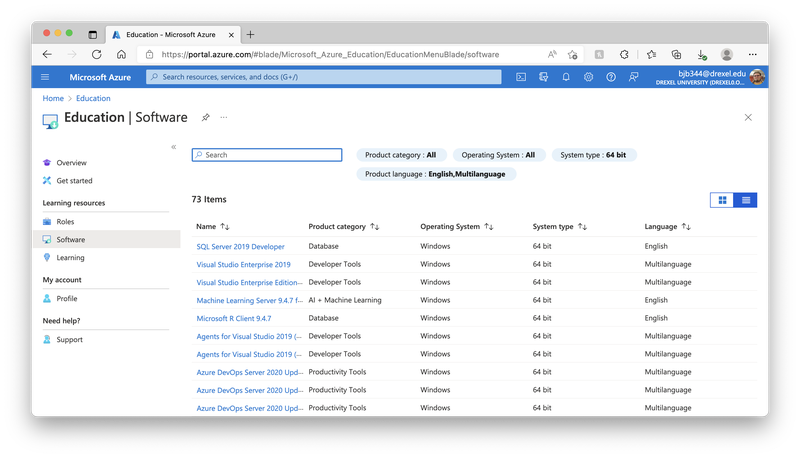This screenshot has height=458, width=800.
Task: Collapse the left navigation menu
Action: pos(173,147)
